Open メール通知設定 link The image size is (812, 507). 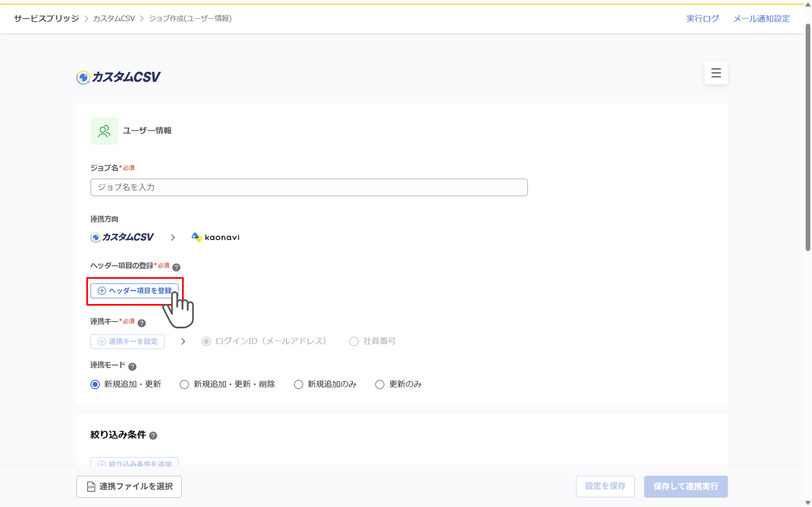click(761, 18)
